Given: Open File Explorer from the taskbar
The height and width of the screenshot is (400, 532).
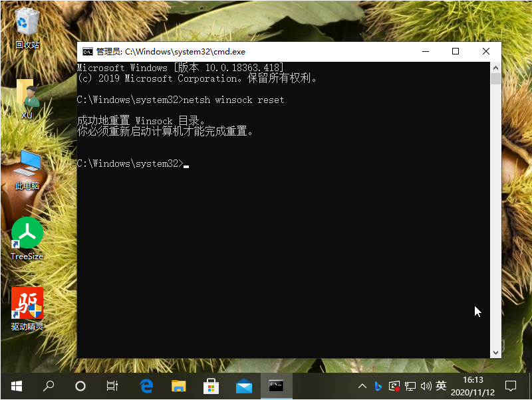Looking at the screenshot, I should (179, 385).
